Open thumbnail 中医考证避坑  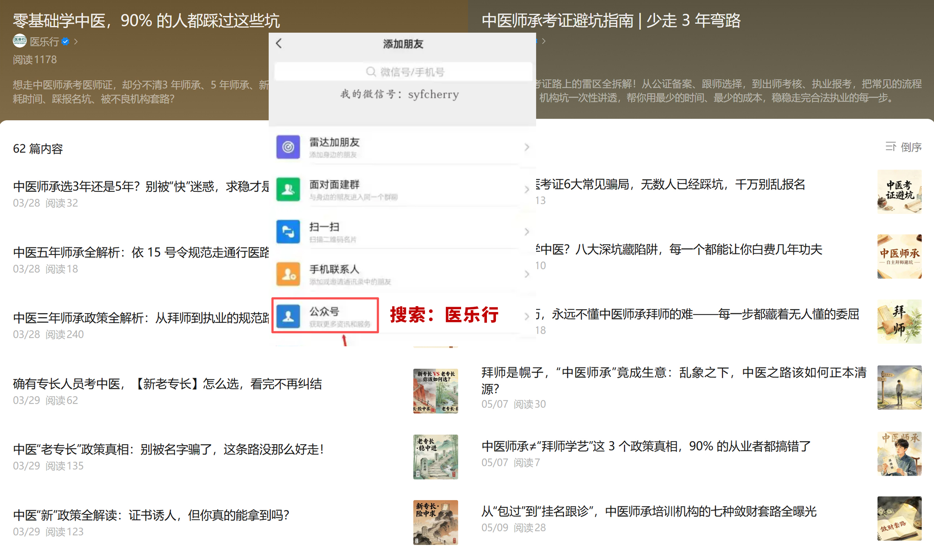pyautogui.click(x=899, y=192)
